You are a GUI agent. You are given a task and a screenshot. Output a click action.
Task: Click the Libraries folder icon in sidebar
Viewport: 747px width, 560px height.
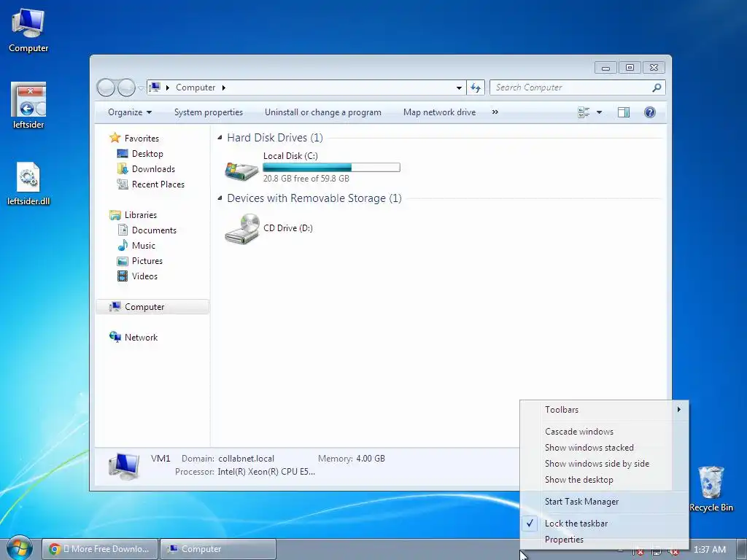(x=115, y=215)
